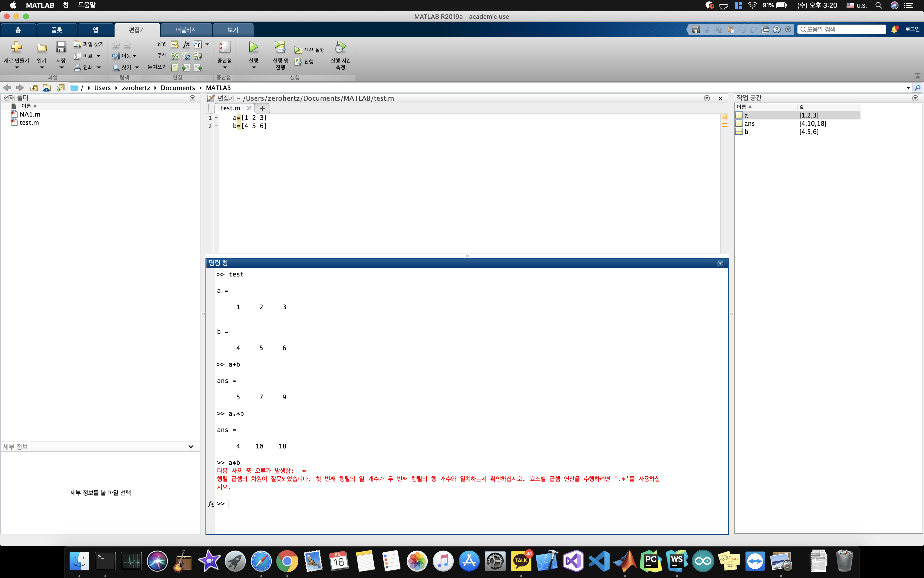Click the browse for folder icon

coord(47,88)
